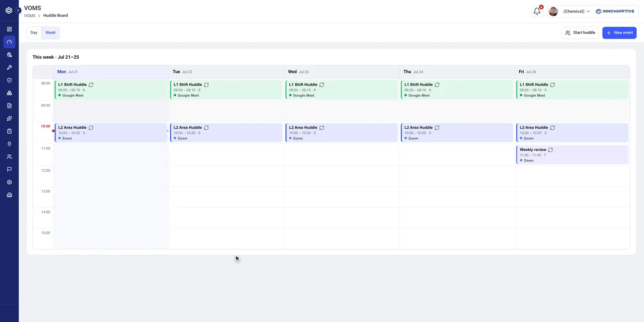Viewport: 644px width, 322px height.
Task: Open Monday's L2 Area Huddle event
Action: coord(111,133)
